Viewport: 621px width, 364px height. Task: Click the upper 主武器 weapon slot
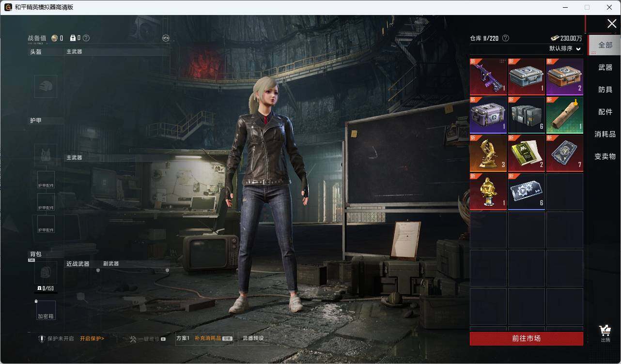click(117, 104)
